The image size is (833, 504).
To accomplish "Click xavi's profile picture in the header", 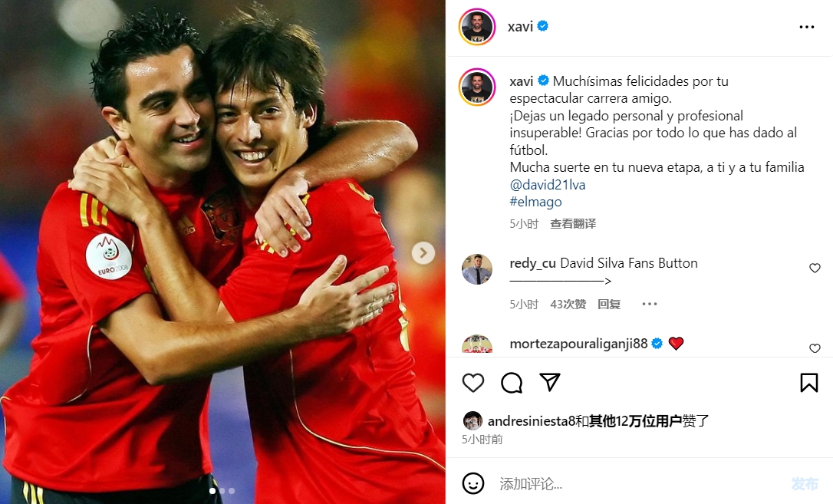I will (477, 27).
